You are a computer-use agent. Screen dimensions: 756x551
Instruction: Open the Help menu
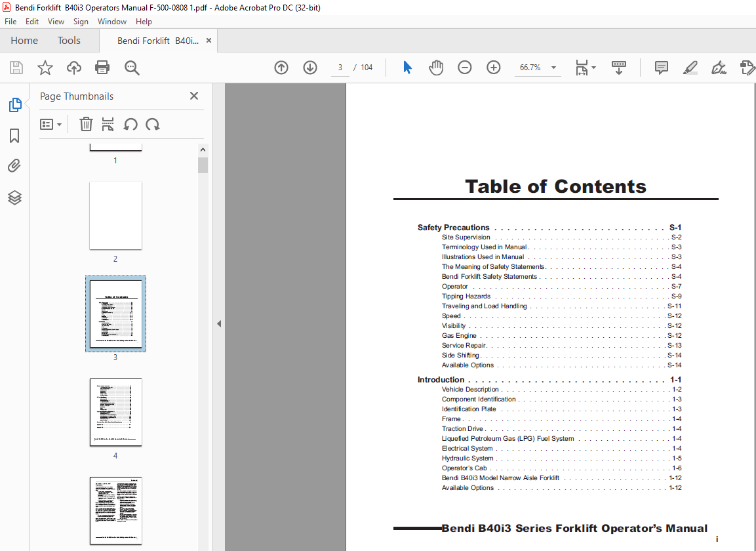coord(144,22)
